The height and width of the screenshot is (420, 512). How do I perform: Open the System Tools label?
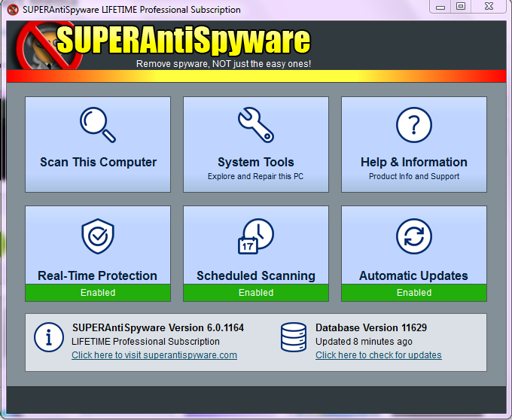256,162
